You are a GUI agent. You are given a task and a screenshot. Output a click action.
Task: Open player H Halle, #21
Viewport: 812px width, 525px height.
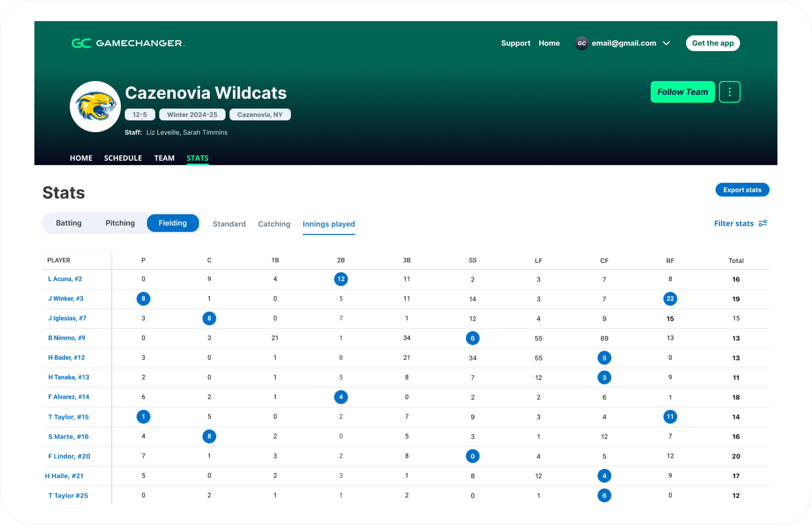[64, 476]
